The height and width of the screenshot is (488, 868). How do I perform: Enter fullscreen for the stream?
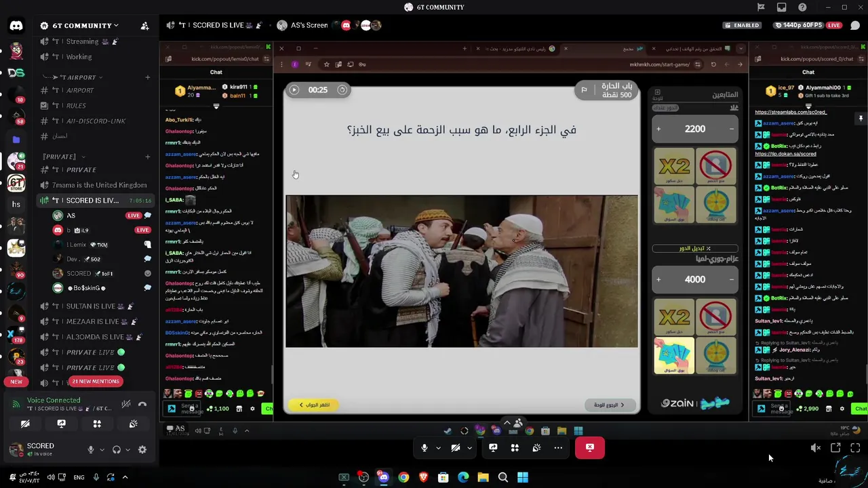pos(855,448)
